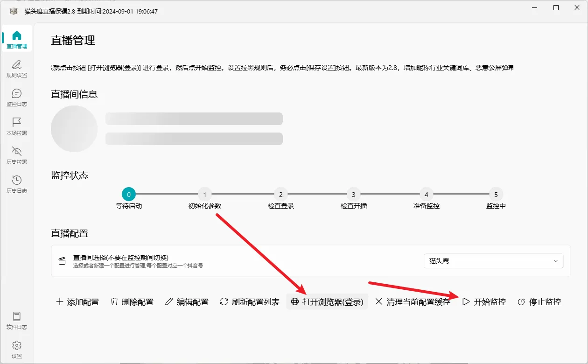588x364 pixels.
Task: Expand the 猫头鹰 room selection dropdown
Action: tap(493, 261)
